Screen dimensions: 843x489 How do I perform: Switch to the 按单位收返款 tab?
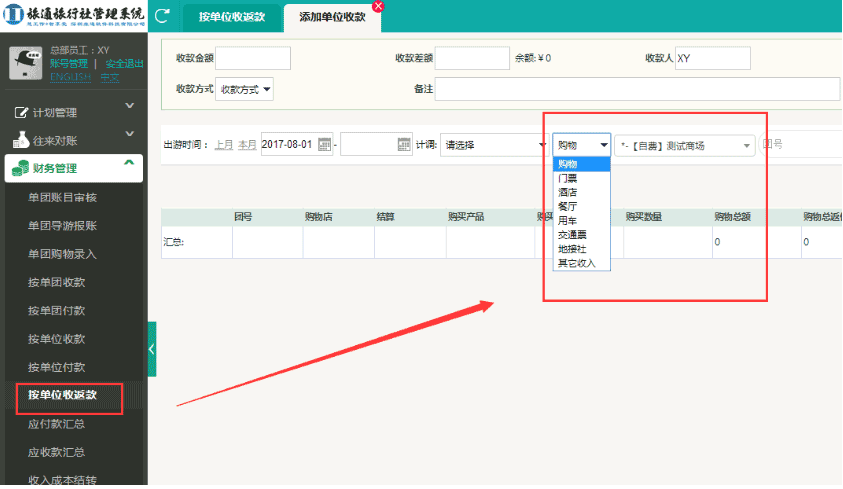tap(232, 17)
